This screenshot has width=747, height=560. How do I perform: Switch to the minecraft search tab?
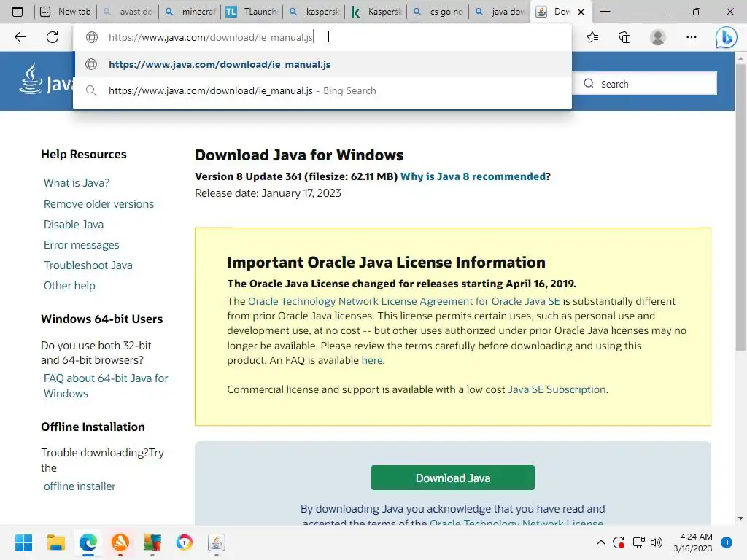coord(190,12)
